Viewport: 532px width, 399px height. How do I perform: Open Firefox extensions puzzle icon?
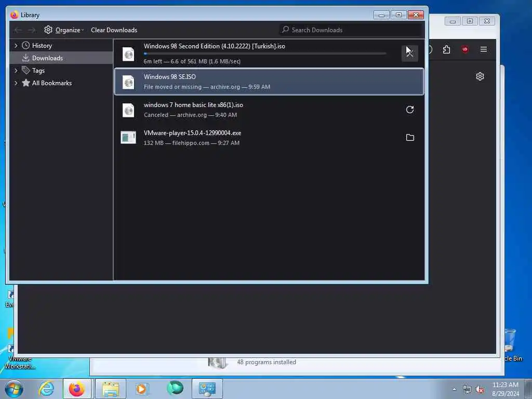coord(446,49)
